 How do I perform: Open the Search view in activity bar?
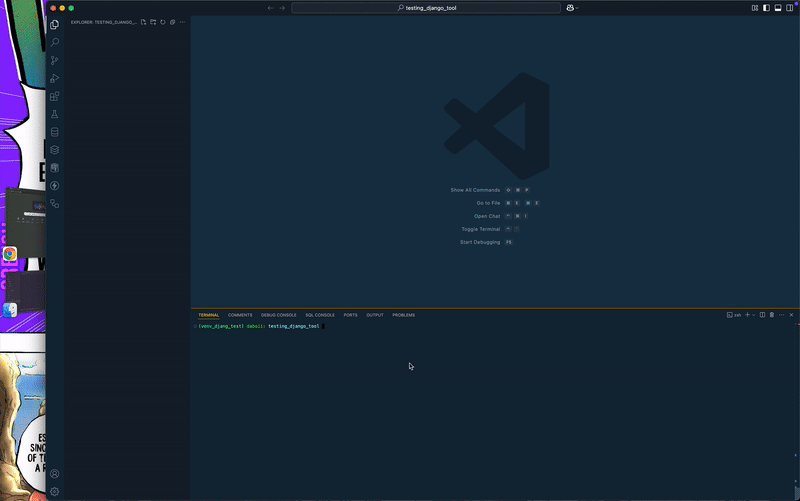(x=55, y=42)
